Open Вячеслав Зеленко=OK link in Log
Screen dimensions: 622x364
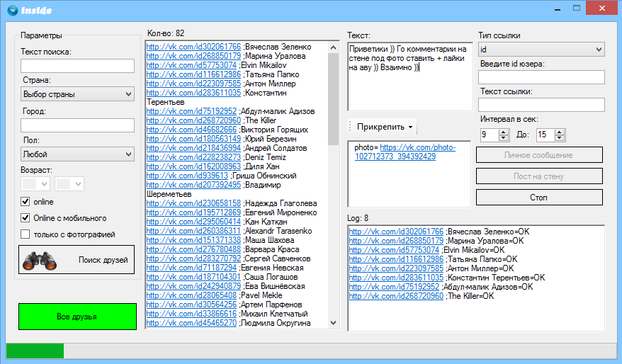pyautogui.click(x=396, y=232)
